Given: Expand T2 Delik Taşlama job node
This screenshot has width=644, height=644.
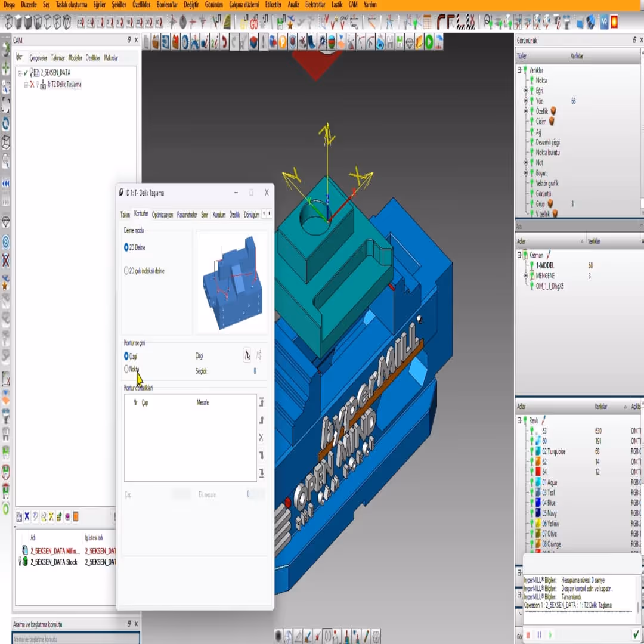Looking at the screenshot, I should [x=26, y=85].
